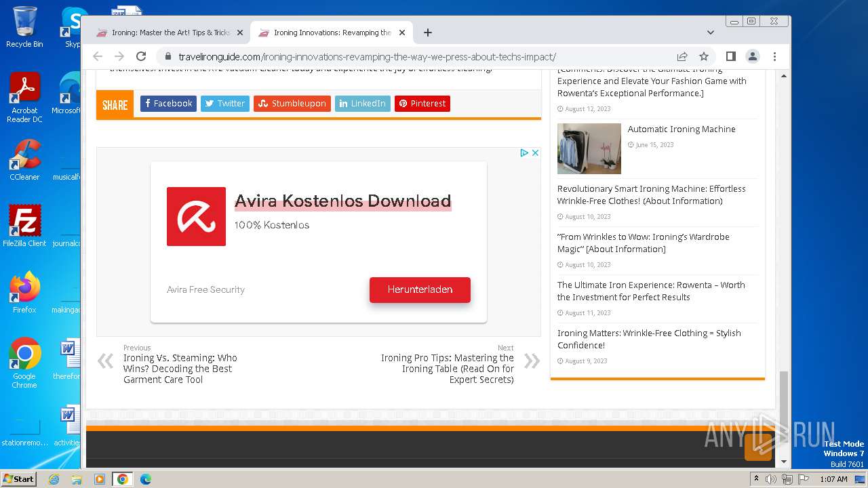
Task: Open the Chrome profile avatar
Action: 753,57
